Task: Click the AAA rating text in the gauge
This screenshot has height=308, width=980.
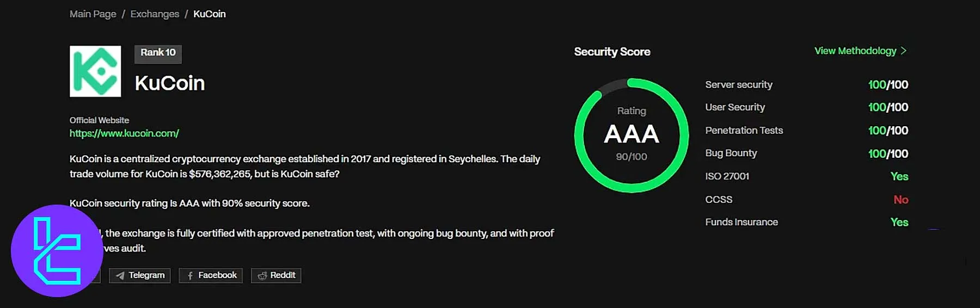Action: tap(632, 134)
